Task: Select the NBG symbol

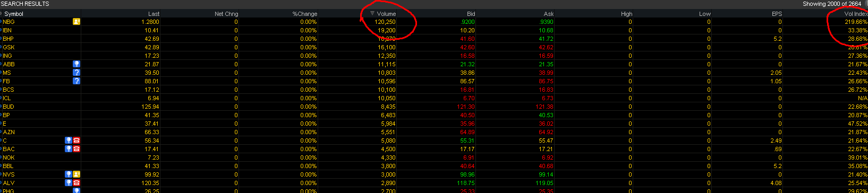Action: [x=8, y=22]
